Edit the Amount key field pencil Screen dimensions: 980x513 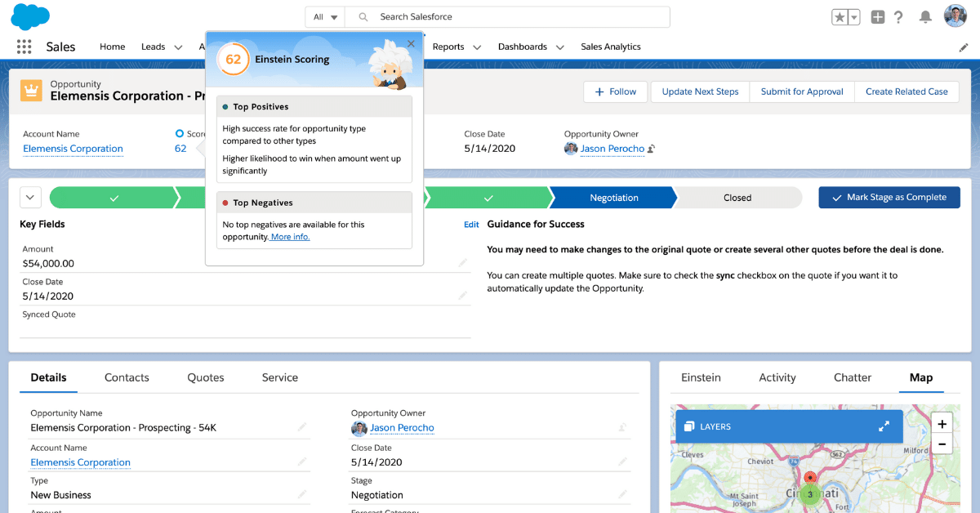coord(463,263)
